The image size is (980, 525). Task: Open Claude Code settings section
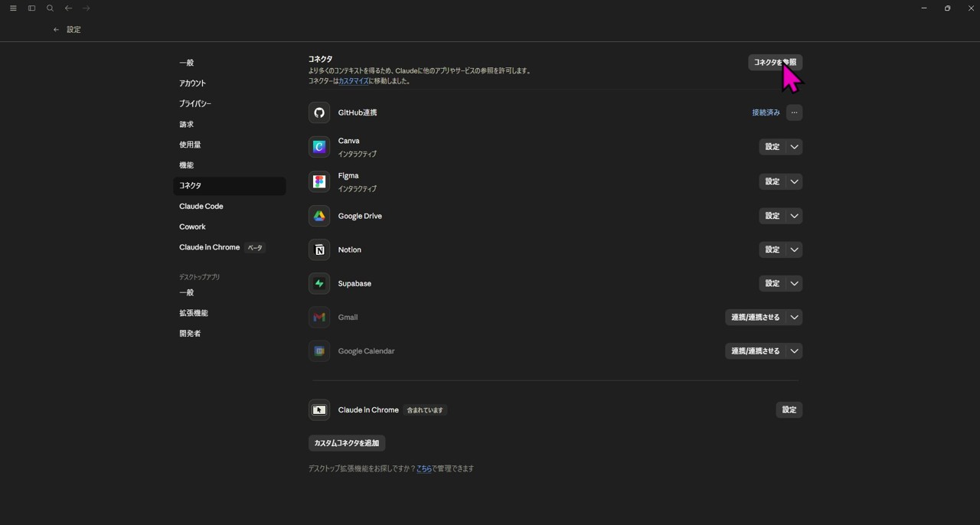tap(201, 206)
